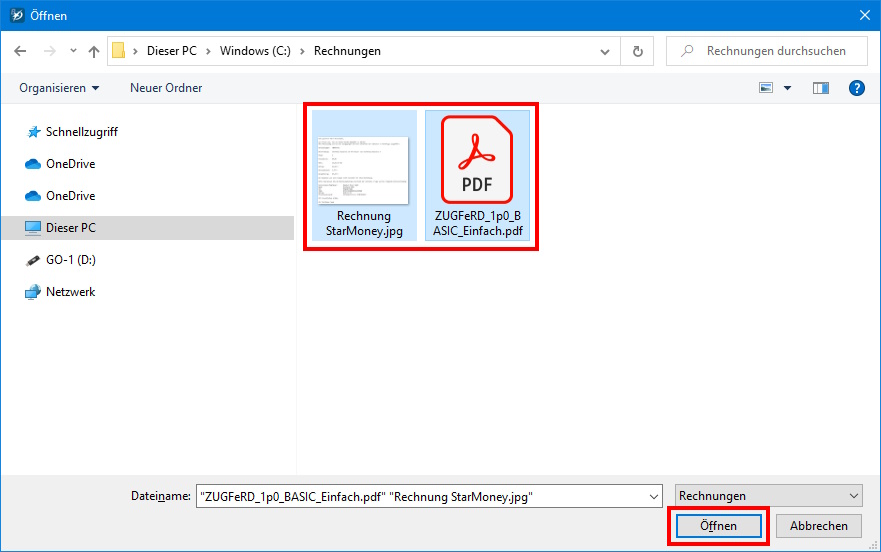Open the view options dropdown arrow

(x=788, y=88)
